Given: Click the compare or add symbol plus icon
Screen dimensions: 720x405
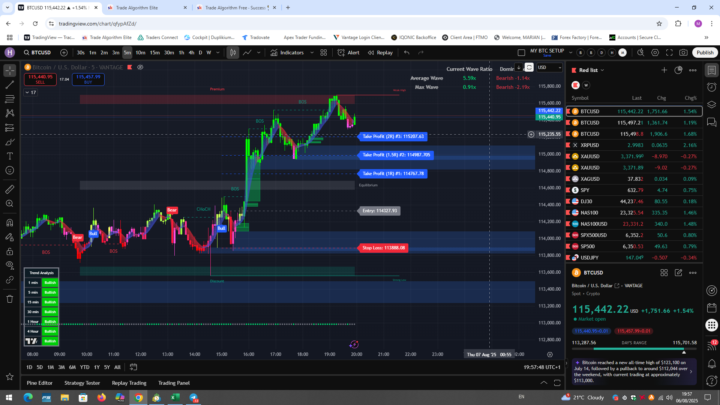Looking at the screenshot, I should pos(64,53).
